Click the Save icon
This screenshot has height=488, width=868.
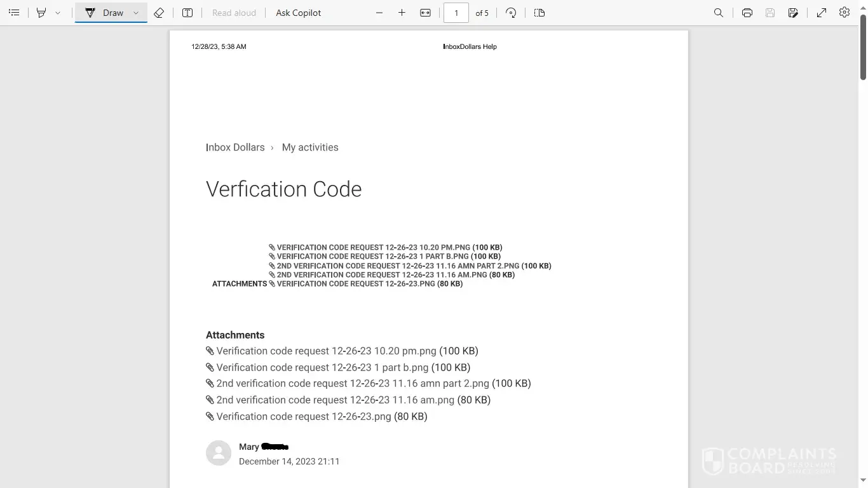coord(770,13)
